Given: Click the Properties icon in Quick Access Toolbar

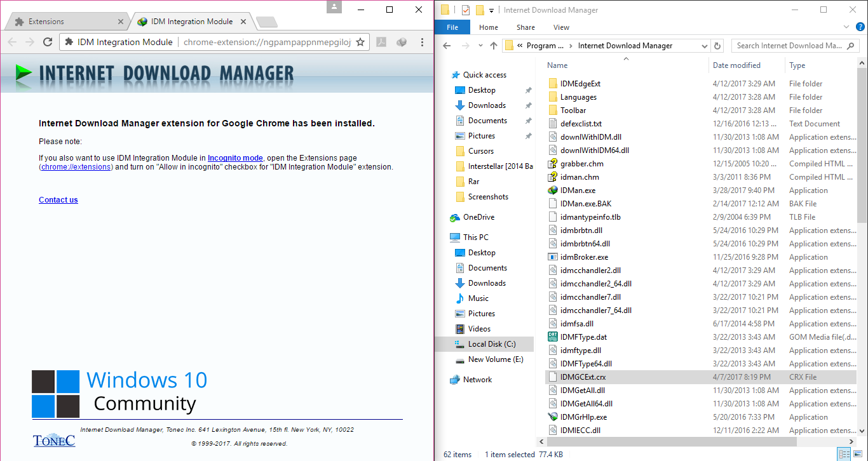Looking at the screenshot, I should 465,10.
